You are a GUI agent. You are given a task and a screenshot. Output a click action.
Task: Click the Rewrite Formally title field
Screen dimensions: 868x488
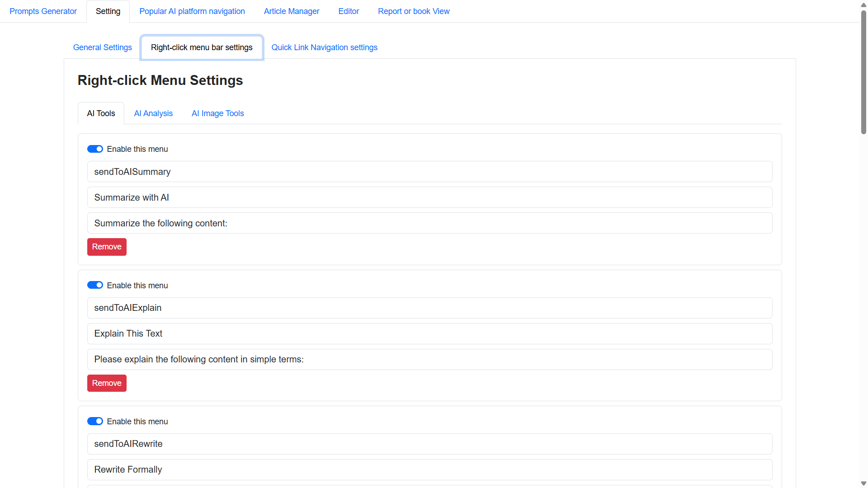point(429,469)
